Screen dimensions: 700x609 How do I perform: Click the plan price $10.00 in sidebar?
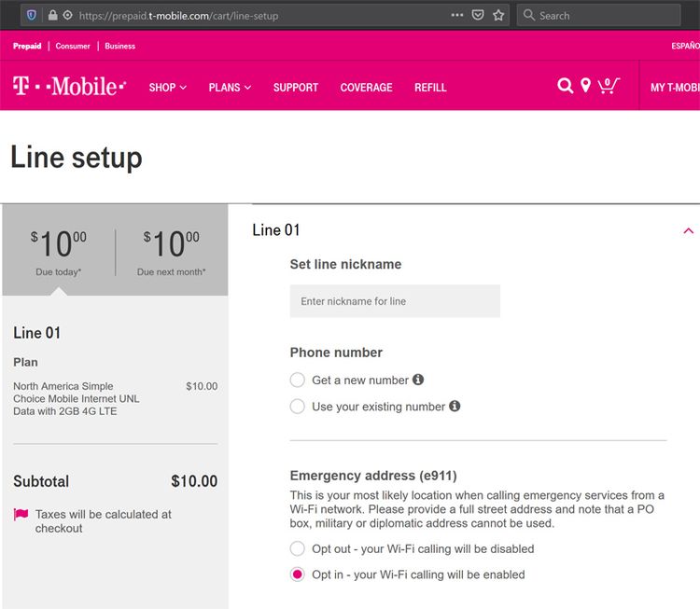[202, 386]
